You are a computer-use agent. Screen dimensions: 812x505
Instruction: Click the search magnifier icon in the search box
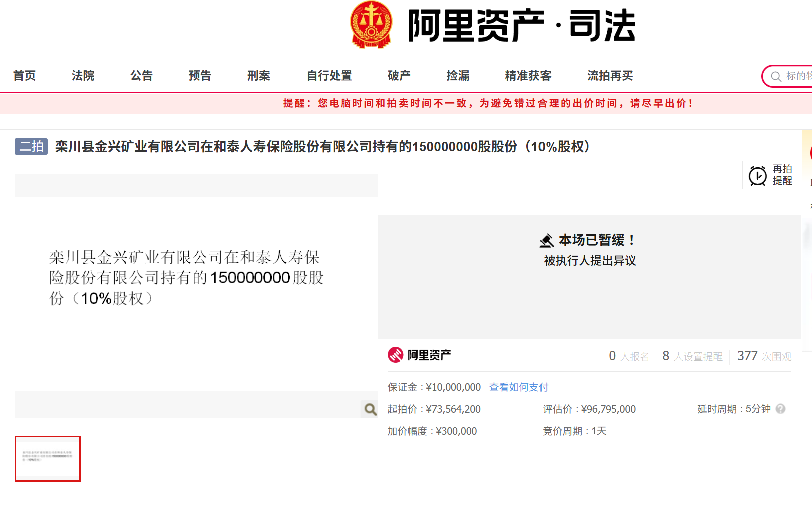tap(776, 76)
